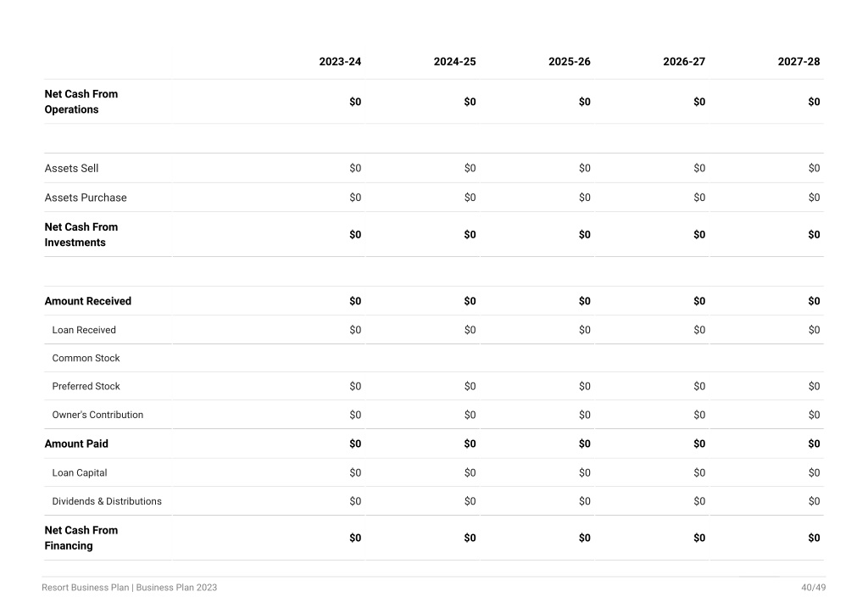Click the 2025-26 column header

(x=569, y=61)
